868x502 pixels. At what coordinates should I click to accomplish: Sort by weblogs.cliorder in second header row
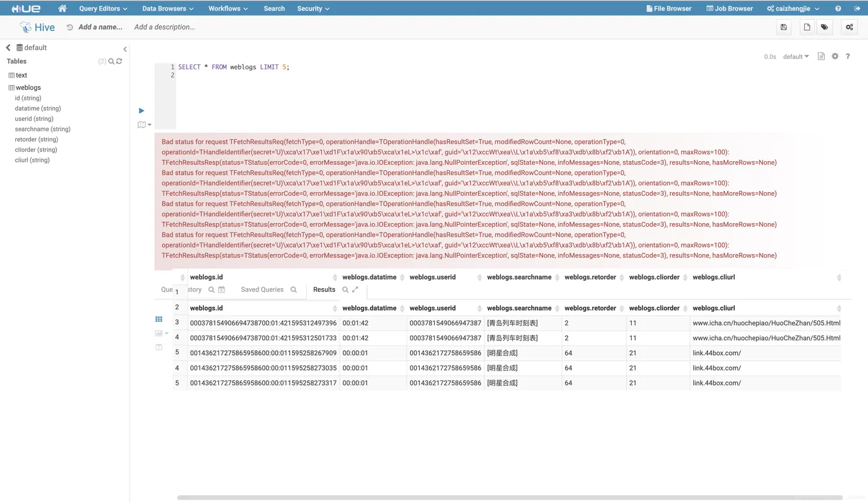pos(658,308)
